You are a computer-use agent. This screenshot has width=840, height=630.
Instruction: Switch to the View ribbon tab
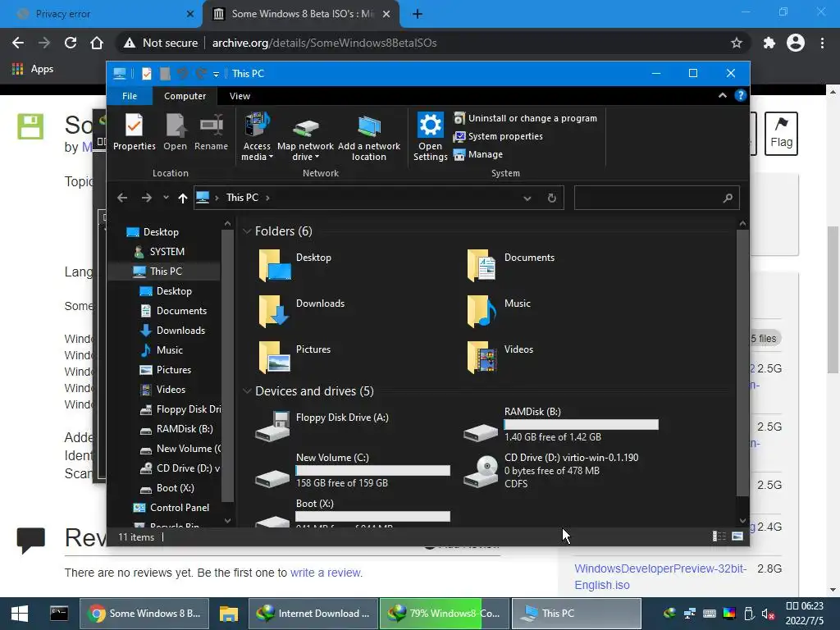point(240,96)
